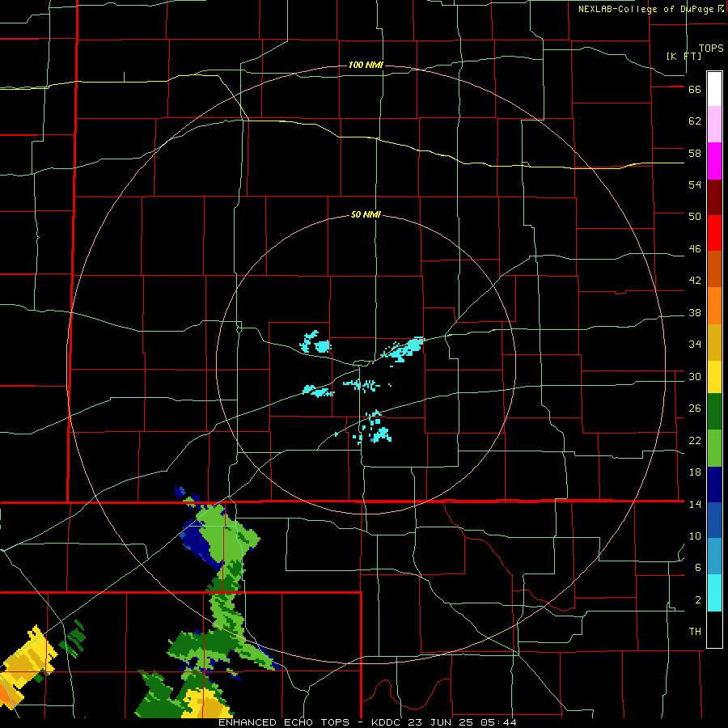The height and width of the screenshot is (728, 728).
Task: Click the light pink swatch on the scale
Action: pyautogui.click(x=714, y=124)
